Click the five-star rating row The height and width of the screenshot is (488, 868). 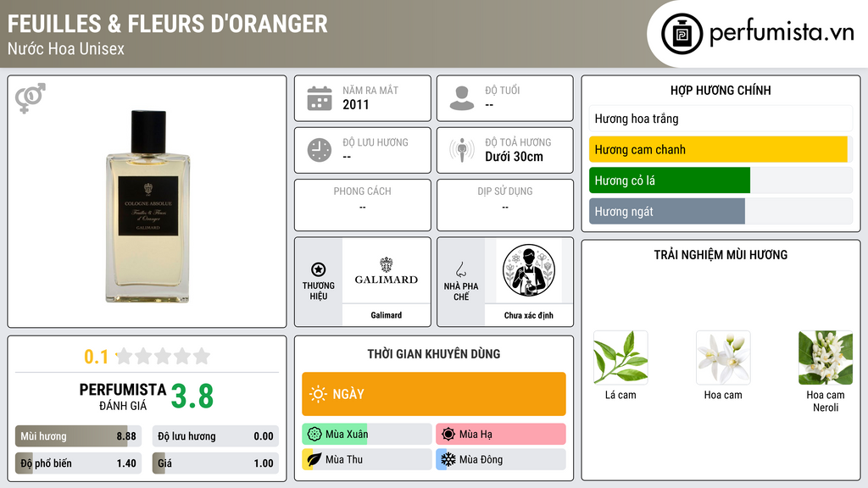point(163,356)
